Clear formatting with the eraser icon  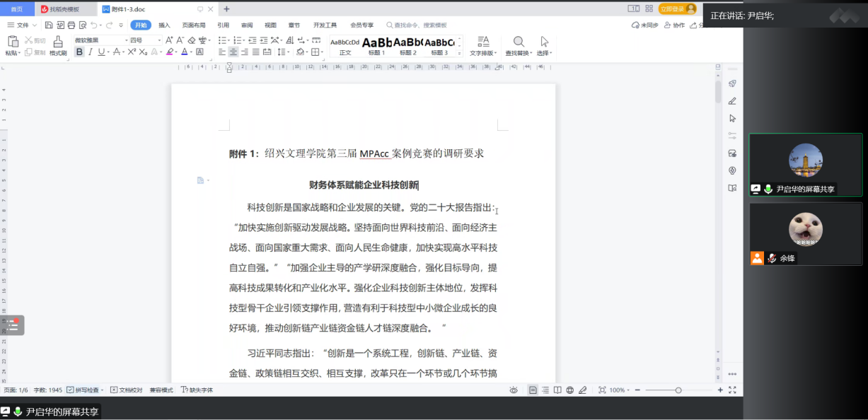191,40
